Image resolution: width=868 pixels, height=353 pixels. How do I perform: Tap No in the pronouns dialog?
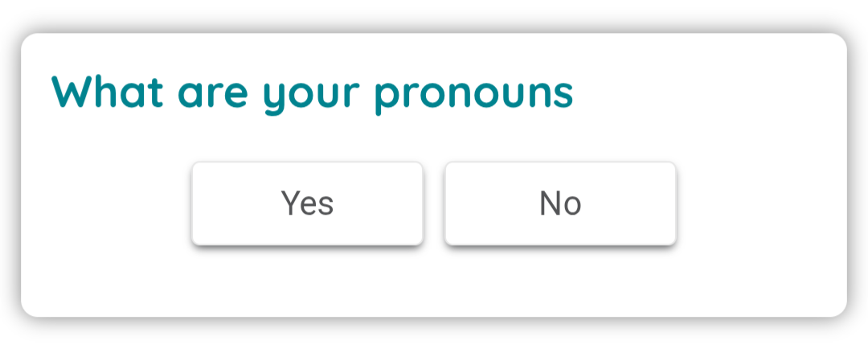pyautogui.click(x=560, y=203)
